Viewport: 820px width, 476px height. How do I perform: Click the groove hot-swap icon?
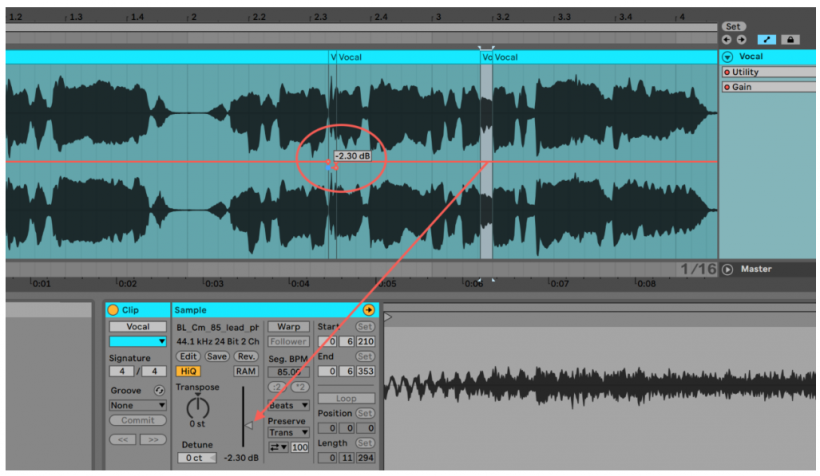point(159,390)
